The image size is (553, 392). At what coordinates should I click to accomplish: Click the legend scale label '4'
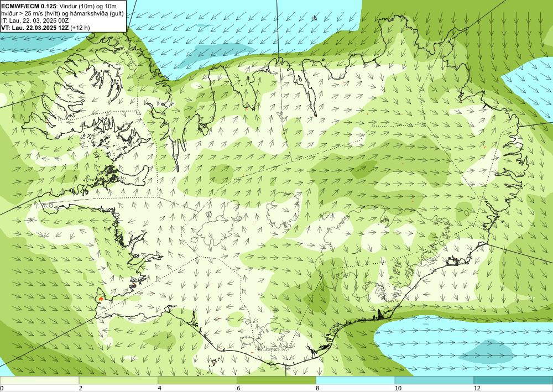[x=160, y=388]
